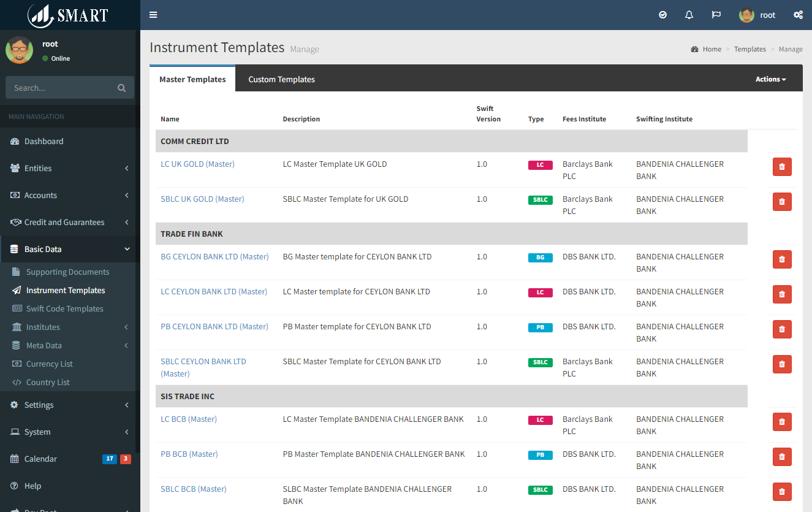
Task: Switch to the Custom Templates tab
Action: click(x=281, y=80)
